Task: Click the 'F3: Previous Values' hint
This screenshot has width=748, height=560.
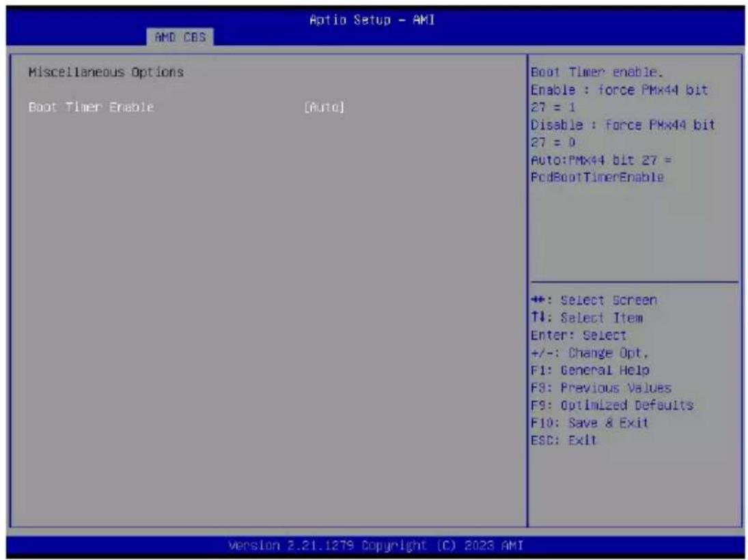Action: (x=601, y=388)
